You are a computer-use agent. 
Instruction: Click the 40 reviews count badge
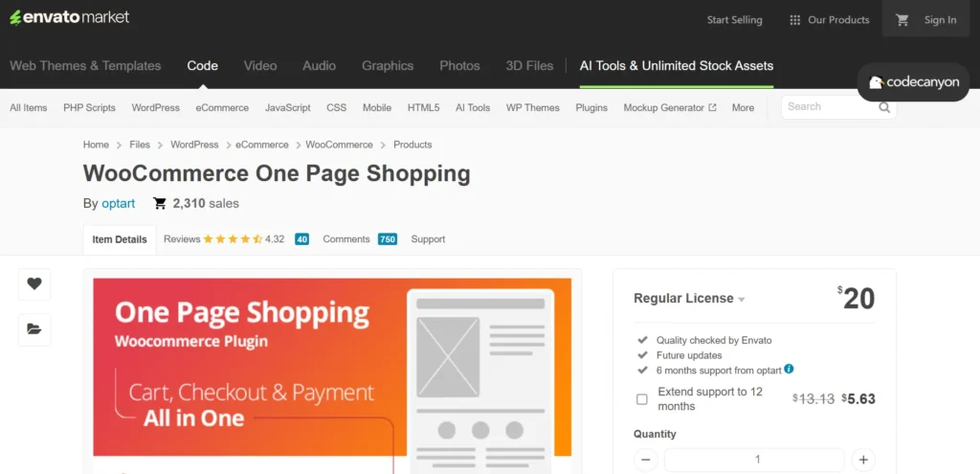coord(301,238)
